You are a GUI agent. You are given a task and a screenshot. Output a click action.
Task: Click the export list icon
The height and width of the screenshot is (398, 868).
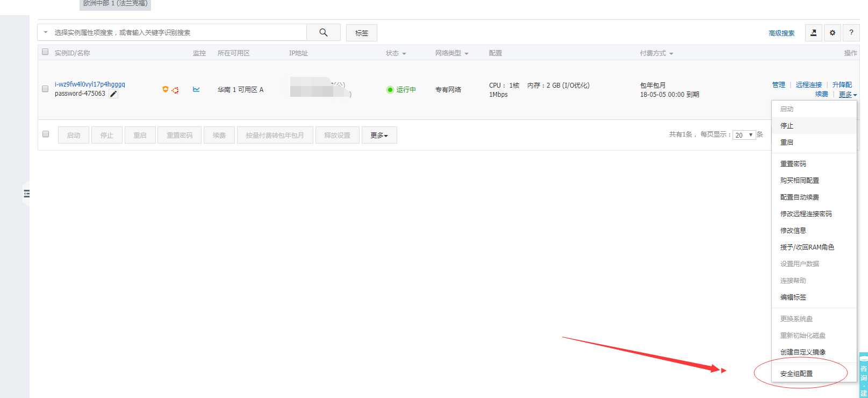[x=813, y=33]
